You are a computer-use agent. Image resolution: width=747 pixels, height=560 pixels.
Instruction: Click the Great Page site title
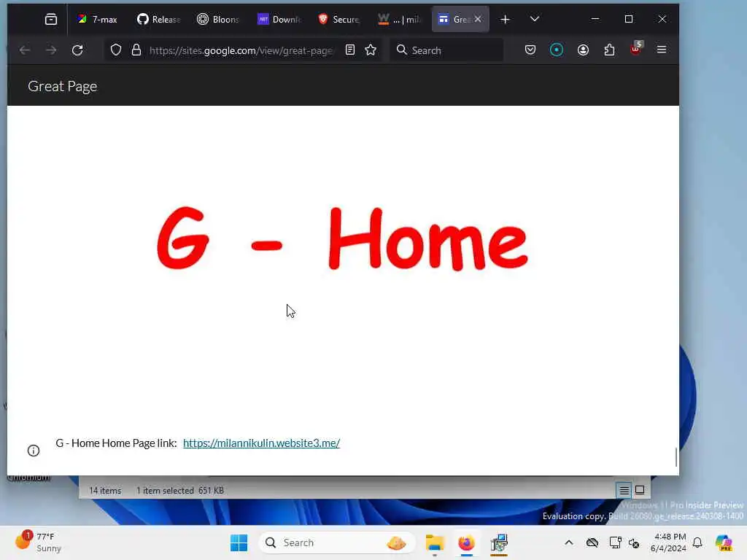pyautogui.click(x=63, y=86)
